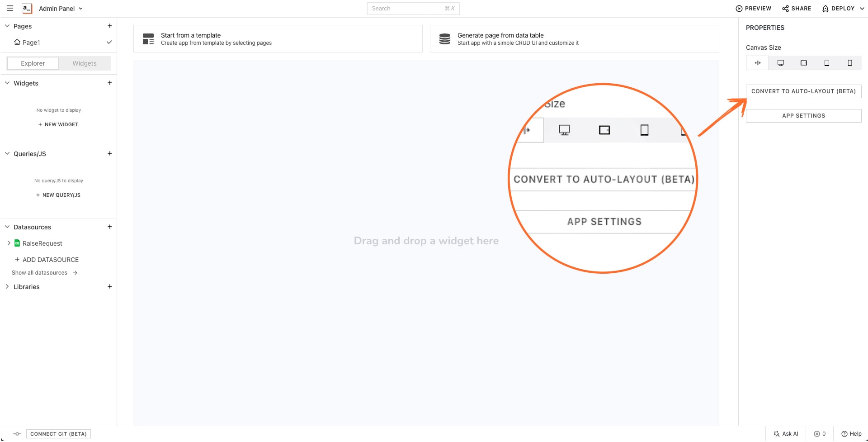Switch to the Widgets tab
Image resolution: width=868 pixels, height=442 pixels.
click(x=84, y=63)
